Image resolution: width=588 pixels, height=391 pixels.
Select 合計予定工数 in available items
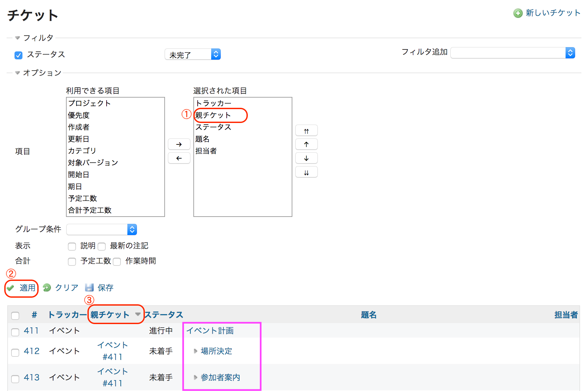(115, 210)
